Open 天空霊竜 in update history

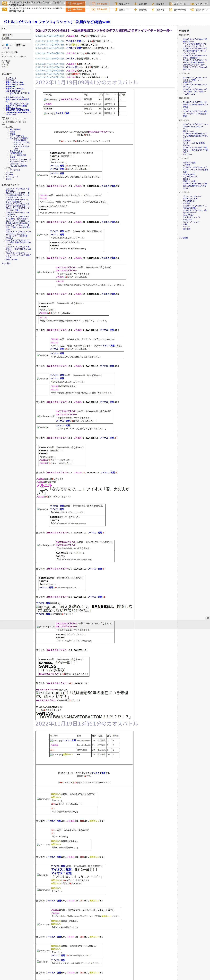tap(187, 165)
